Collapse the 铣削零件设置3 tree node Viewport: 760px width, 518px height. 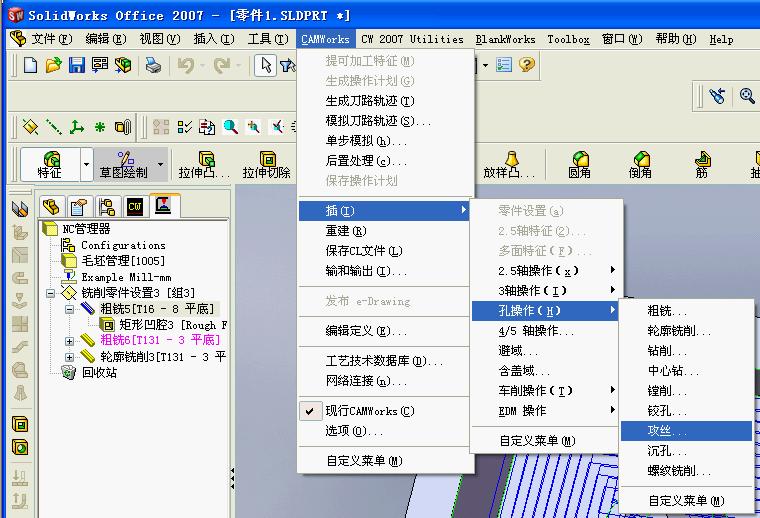coord(50,293)
